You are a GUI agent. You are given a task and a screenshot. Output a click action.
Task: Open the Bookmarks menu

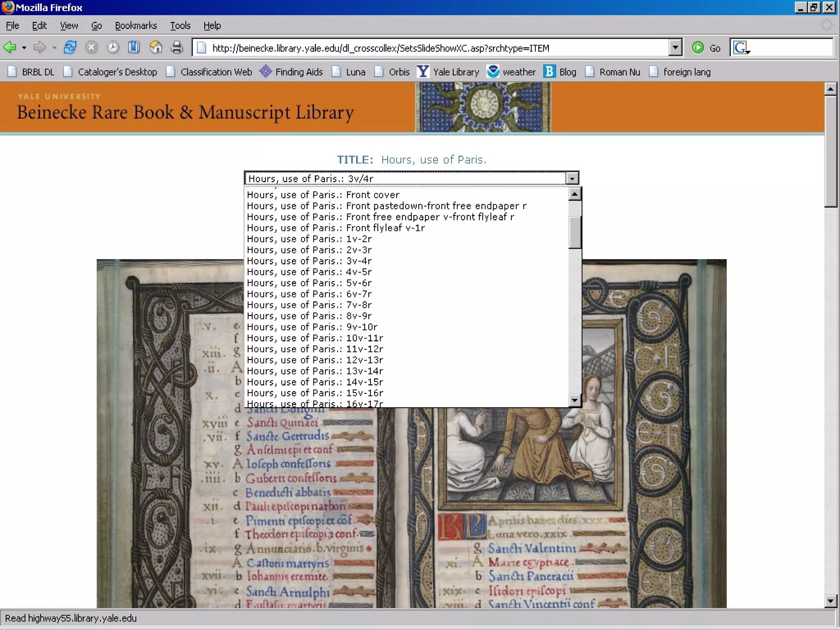point(136,25)
